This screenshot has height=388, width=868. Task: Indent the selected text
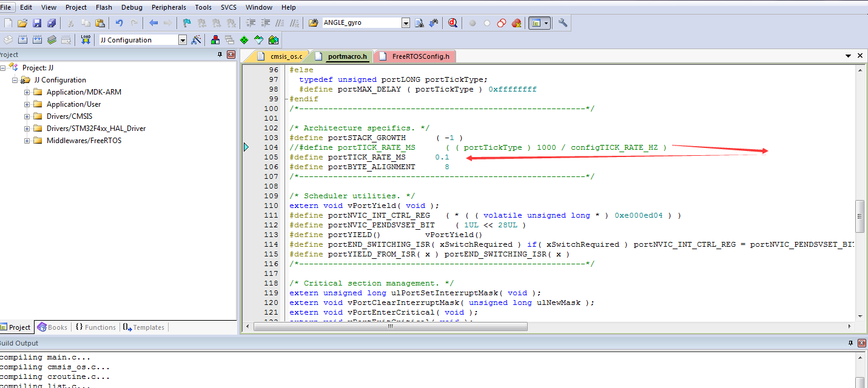pyautogui.click(x=251, y=23)
